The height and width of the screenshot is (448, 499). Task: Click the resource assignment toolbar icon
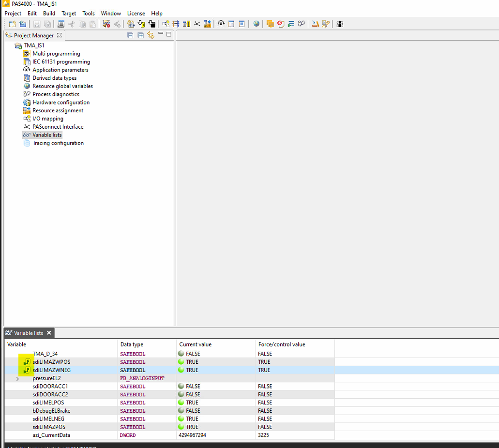207,24
